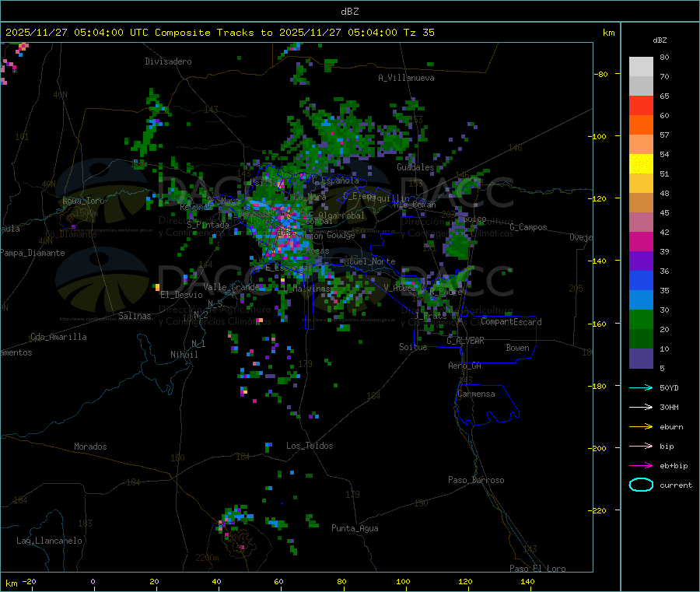
Task: Pick the light gray 70-80 dBZ color band
Action: point(641,67)
